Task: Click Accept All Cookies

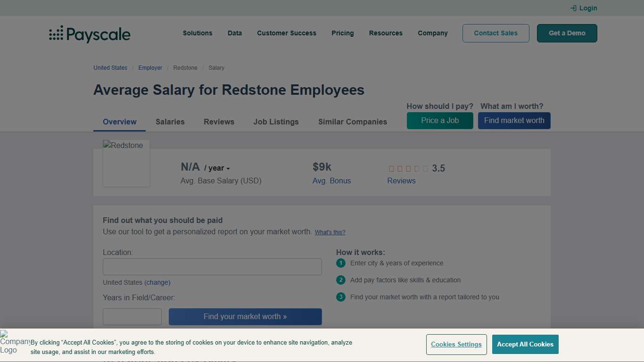Action: 525,344
